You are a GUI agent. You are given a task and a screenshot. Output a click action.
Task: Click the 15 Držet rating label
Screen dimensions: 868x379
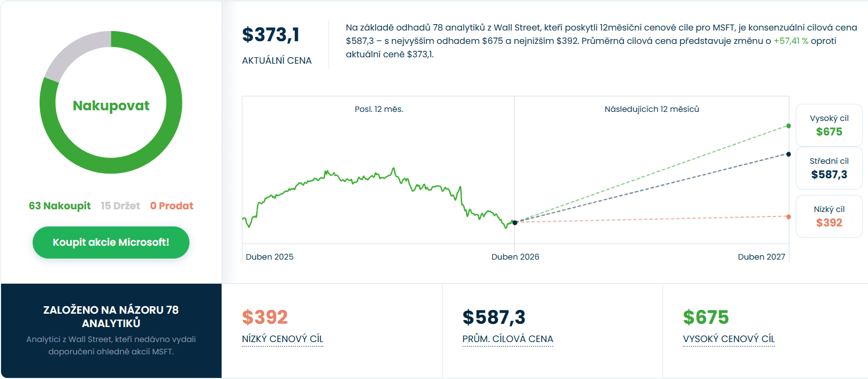(120, 206)
